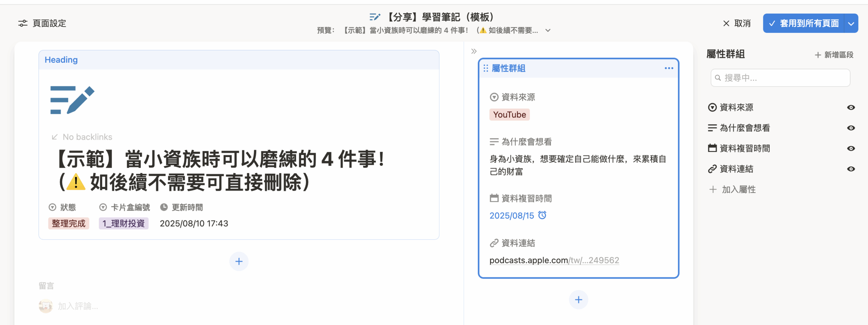
Task: Click the reminder alarm icon beside 2025/08/15
Action: point(542,215)
